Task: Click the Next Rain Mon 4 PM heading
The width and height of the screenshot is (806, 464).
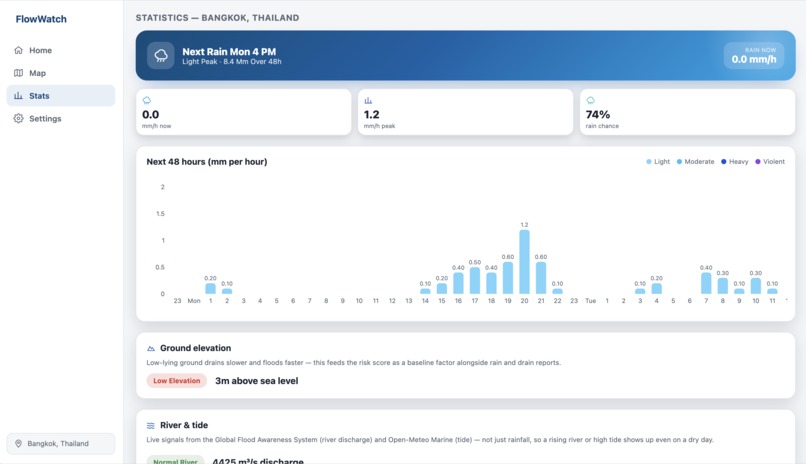Action: pyautogui.click(x=229, y=51)
